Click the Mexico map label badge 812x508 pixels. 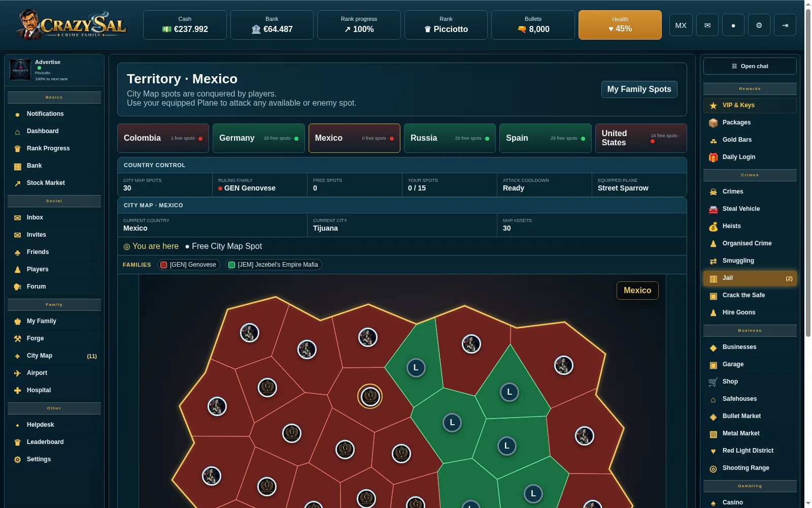[637, 291]
